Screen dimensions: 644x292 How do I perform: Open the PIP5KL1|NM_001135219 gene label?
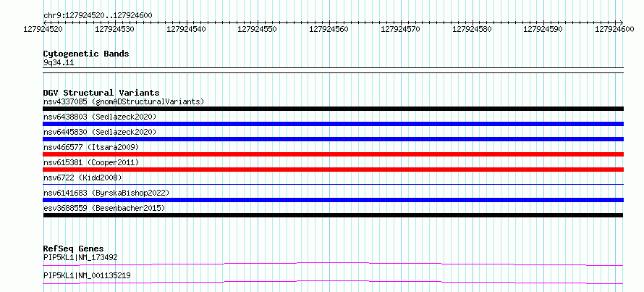(x=87, y=275)
